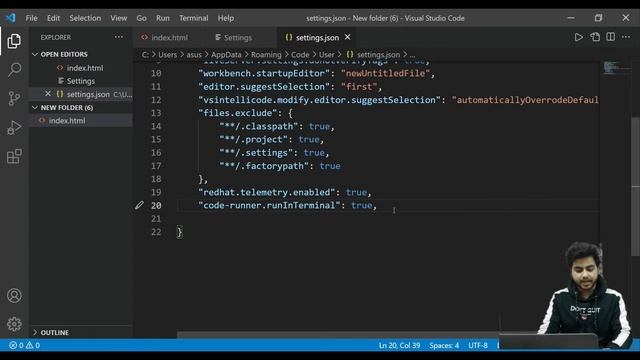Click the "workbench.startupEditor" key

pos(264,73)
